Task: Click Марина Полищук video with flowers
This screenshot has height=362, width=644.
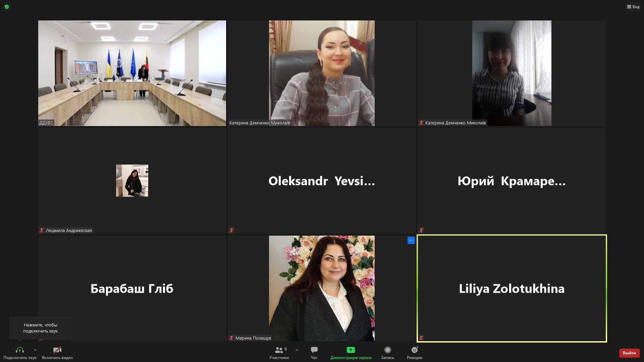Action: (x=322, y=288)
